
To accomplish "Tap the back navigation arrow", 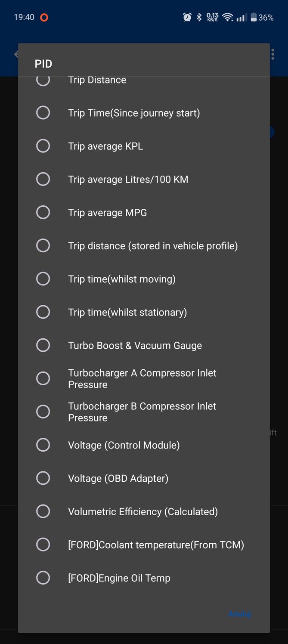I will 17,54.
